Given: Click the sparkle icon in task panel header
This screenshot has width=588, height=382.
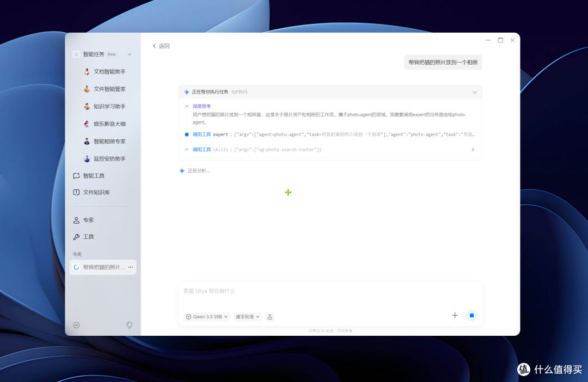Looking at the screenshot, I should (187, 92).
